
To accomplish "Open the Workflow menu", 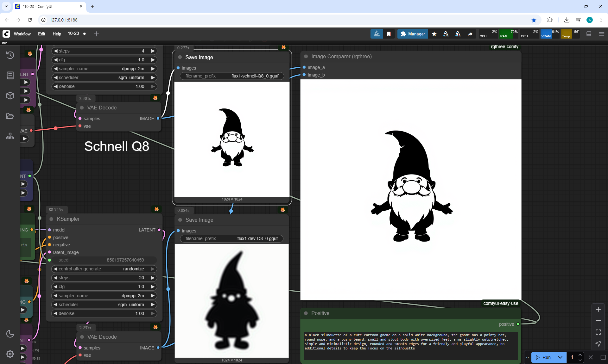I will [22, 34].
